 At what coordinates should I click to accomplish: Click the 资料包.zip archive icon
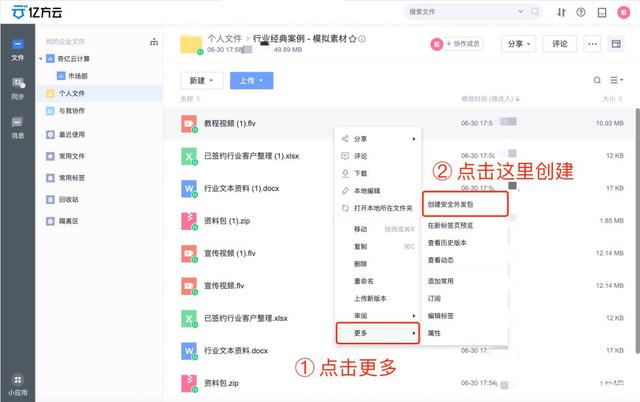(189, 383)
